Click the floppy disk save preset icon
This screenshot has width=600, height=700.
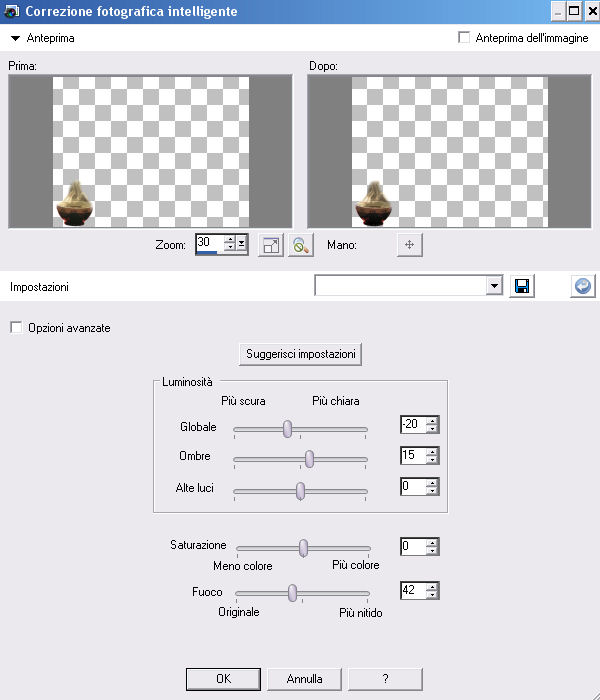click(522, 286)
